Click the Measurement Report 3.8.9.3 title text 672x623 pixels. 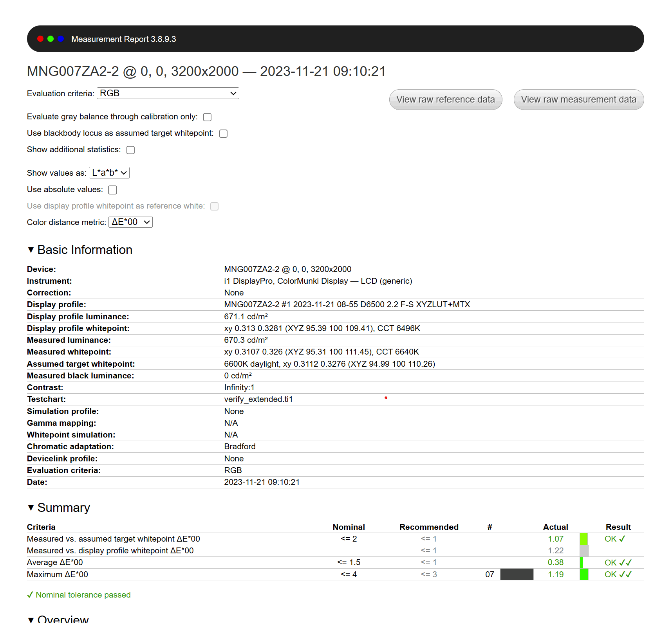123,39
